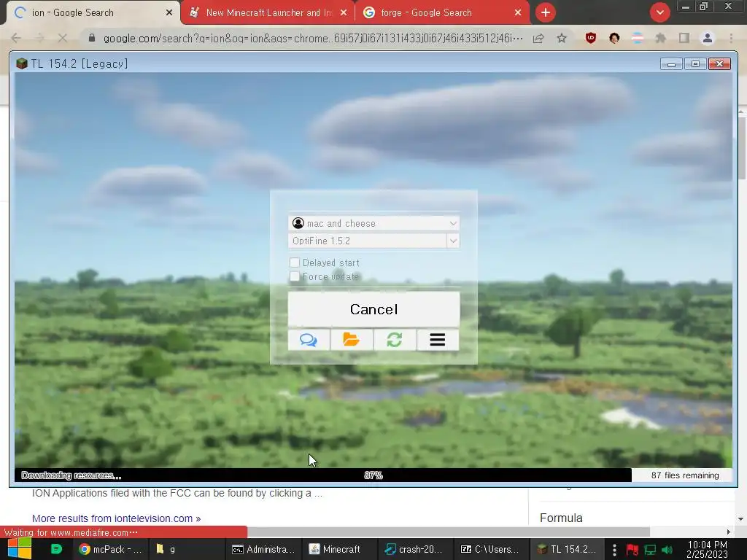
Task: Open the Chrome profile icon
Action: coord(708,38)
